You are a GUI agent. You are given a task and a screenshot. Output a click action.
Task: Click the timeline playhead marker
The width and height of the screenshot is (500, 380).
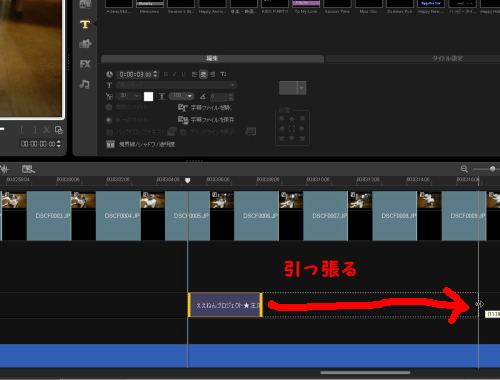click(188, 180)
